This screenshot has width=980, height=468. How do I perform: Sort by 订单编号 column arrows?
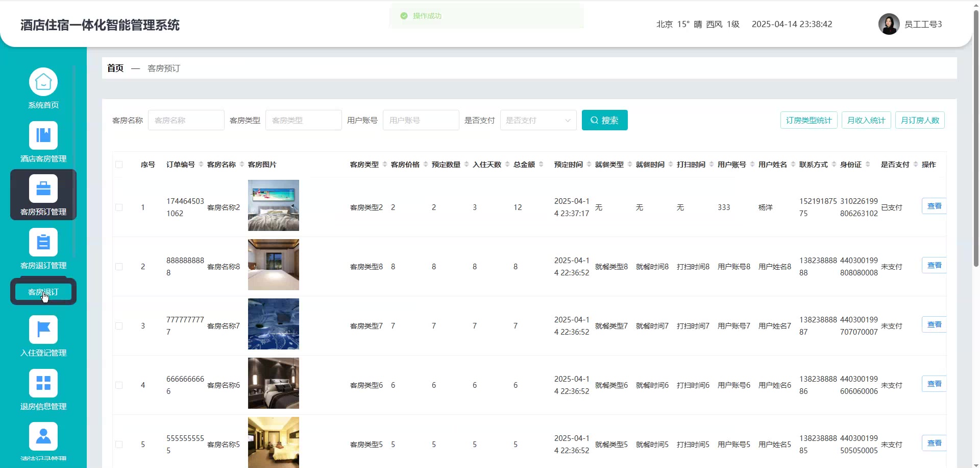point(201,165)
